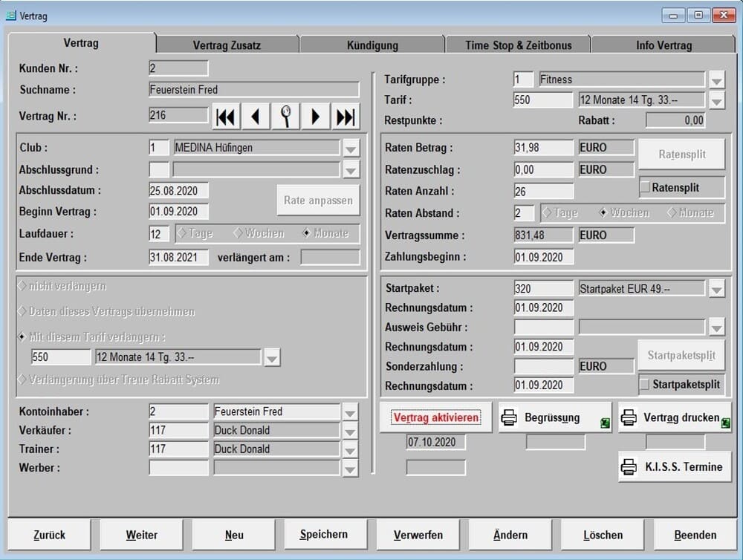Select the 'nicht verlängern' radio option
The height and width of the screenshot is (560, 743).
[x=22, y=287]
